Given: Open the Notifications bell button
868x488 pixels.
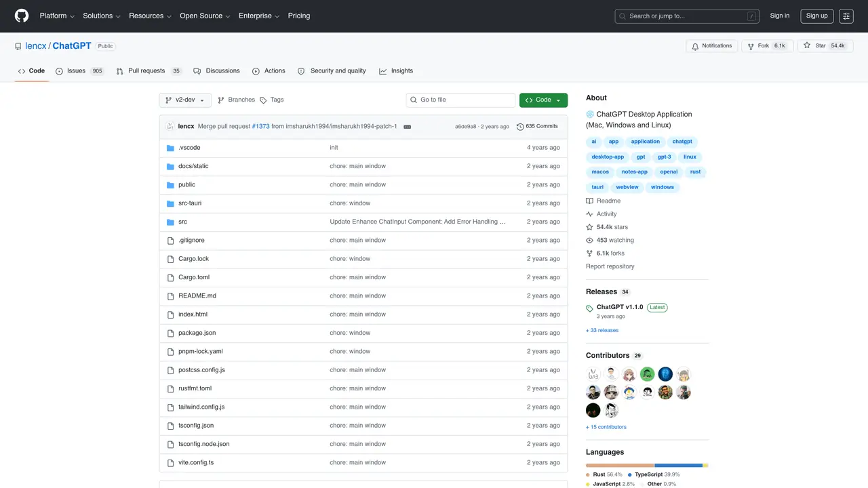Looking at the screenshot, I should [x=712, y=46].
